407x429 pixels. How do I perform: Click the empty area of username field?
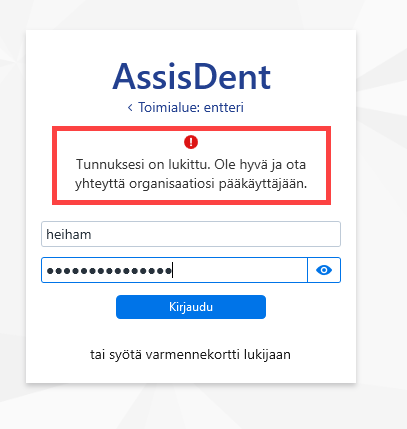coord(217,234)
